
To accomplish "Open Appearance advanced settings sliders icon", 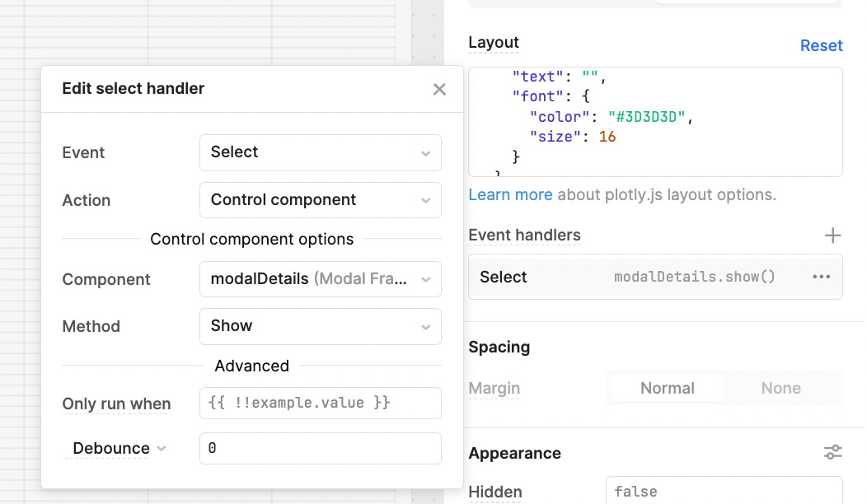I will 832,452.
